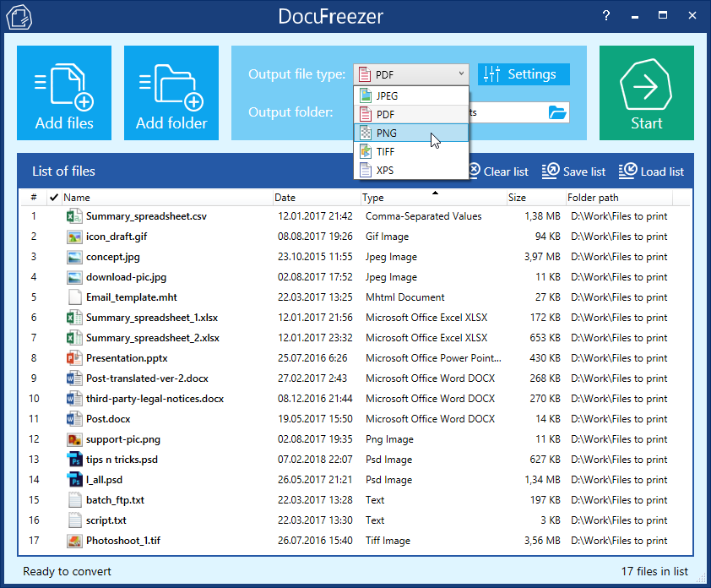Select the file name Presentation.pptx
The width and height of the screenshot is (711, 588).
(x=127, y=358)
